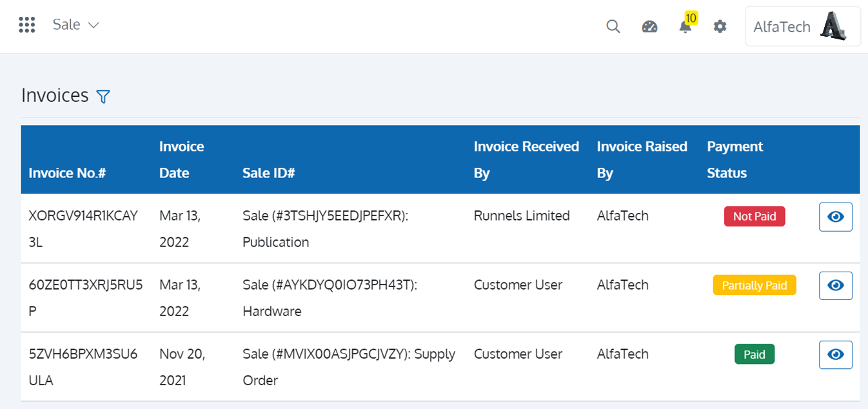Screen dimensions: 868x409
Task: Click the Not Paid status badge
Action: 755,216
